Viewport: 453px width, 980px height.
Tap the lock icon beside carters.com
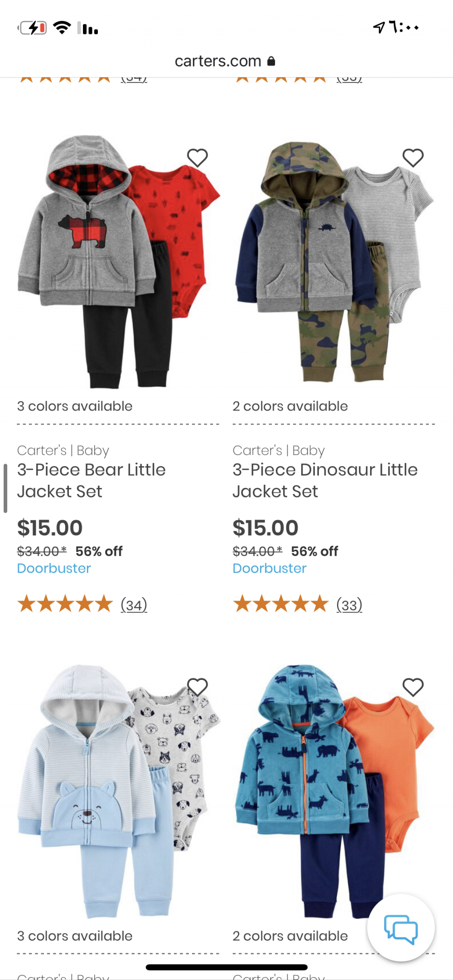[x=271, y=61]
